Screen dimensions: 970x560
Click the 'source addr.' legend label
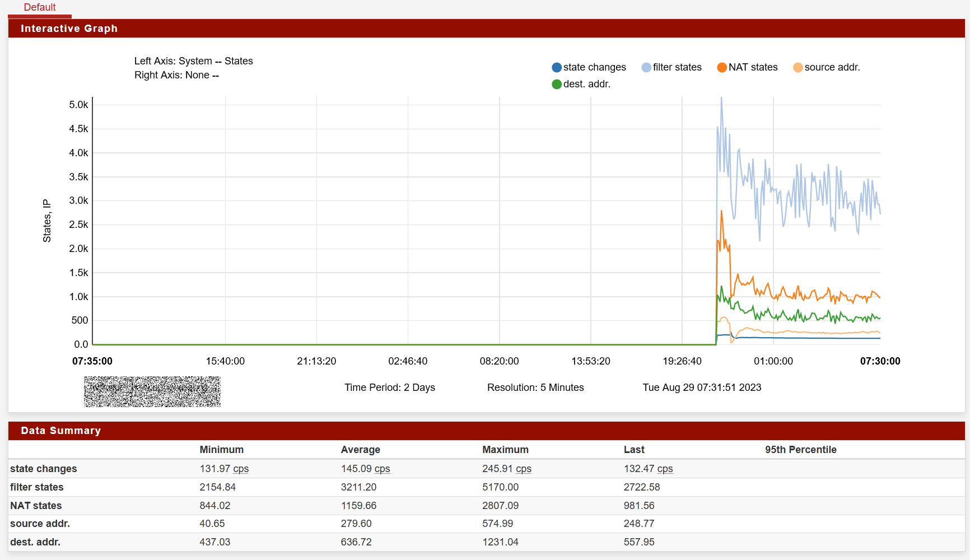coord(832,67)
